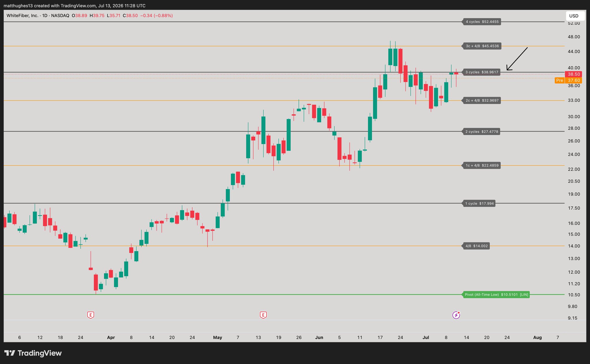Screen dimensions: 590x364
Task: Click the May earnings E marker icon
Action: pyautogui.click(x=263, y=315)
